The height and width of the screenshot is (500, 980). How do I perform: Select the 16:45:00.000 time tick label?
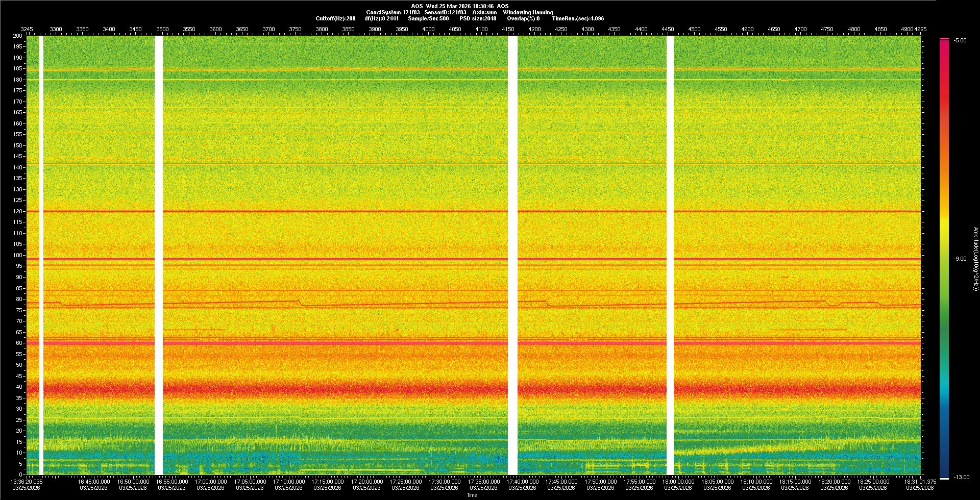coord(94,481)
